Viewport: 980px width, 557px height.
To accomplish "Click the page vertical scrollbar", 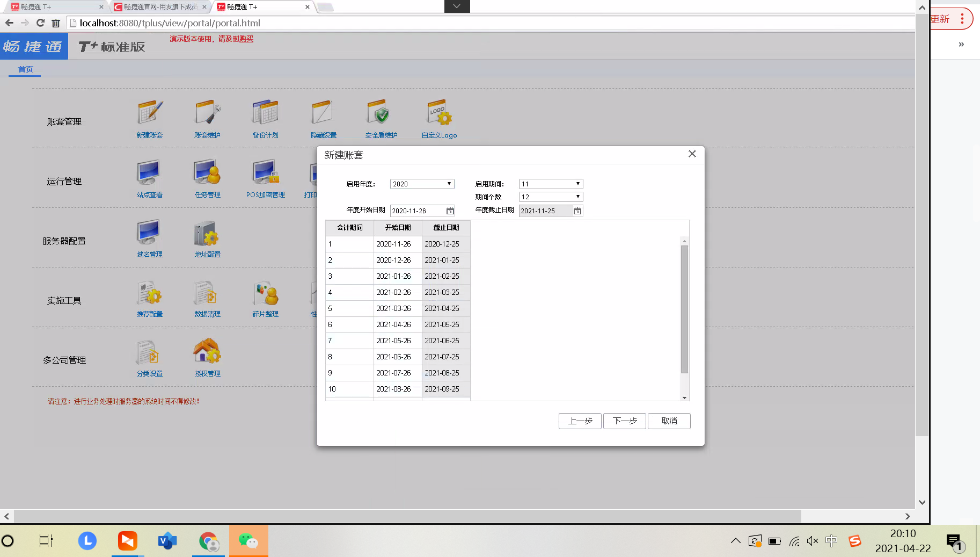I will [x=922, y=225].
